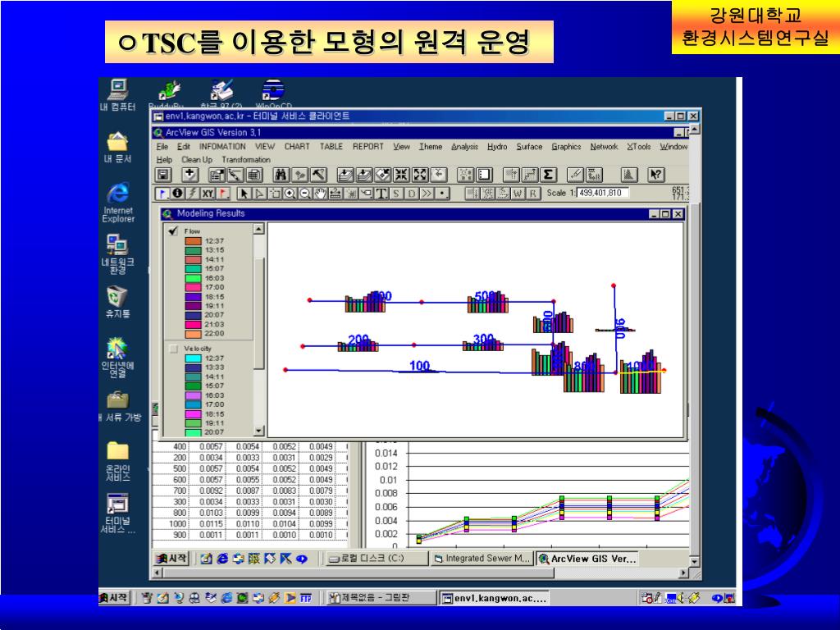The width and height of the screenshot is (840, 630).
Task: Click the W tool button
Action: 518,194
